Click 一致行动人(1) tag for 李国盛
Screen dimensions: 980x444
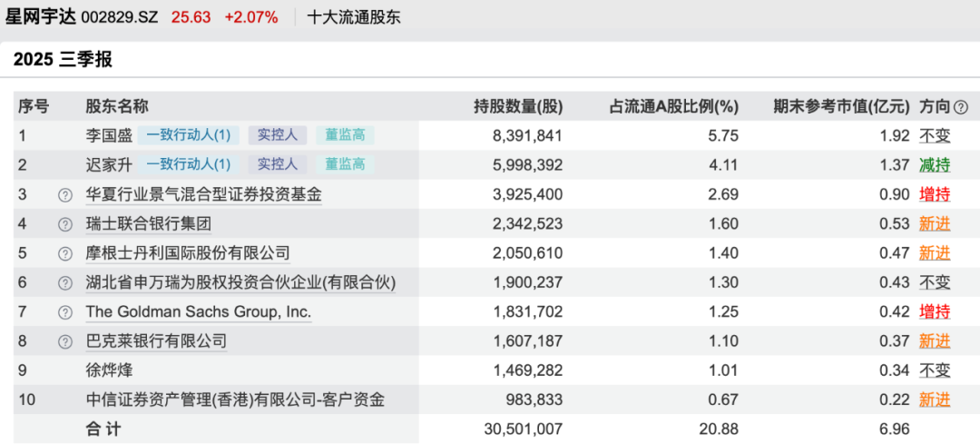(x=189, y=135)
